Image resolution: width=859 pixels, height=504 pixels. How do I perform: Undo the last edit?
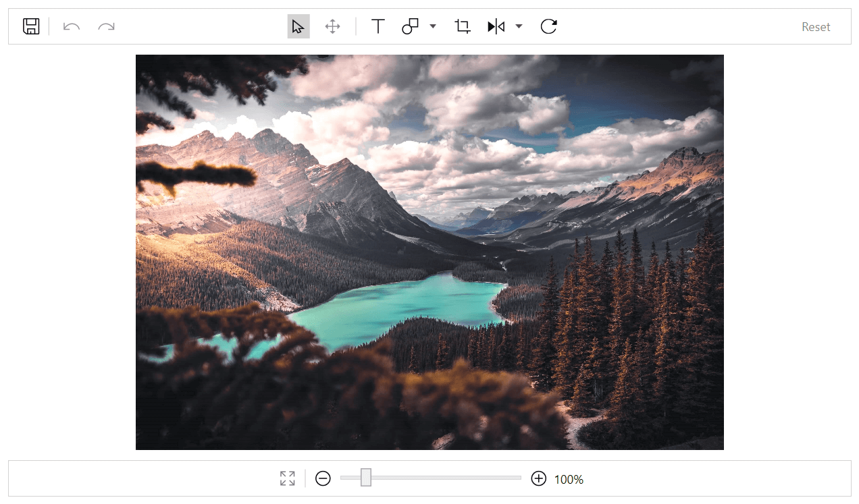(72, 26)
